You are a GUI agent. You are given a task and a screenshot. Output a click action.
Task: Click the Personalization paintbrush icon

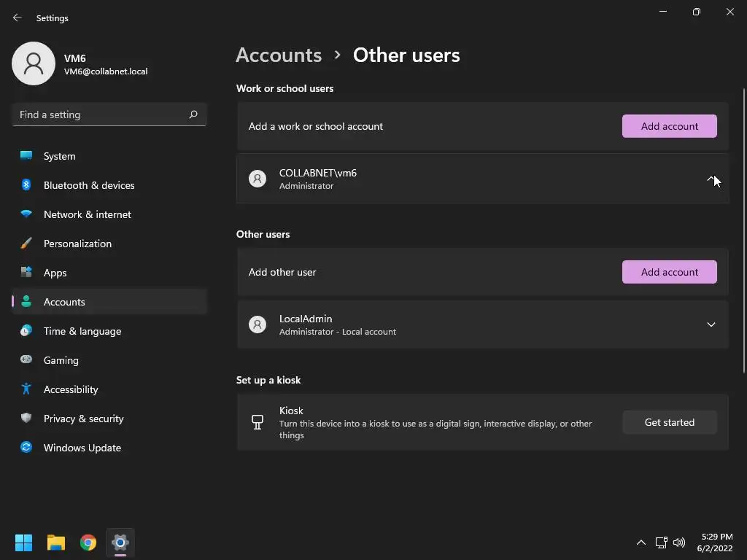pos(26,244)
